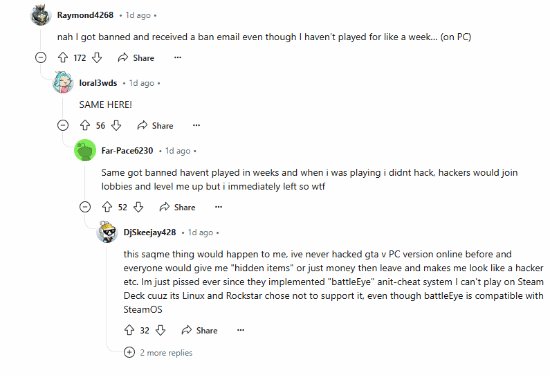Upvote Raymond4268's comment
The height and width of the screenshot is (375, 550).
pyautogui.click(x=63, y=58)
